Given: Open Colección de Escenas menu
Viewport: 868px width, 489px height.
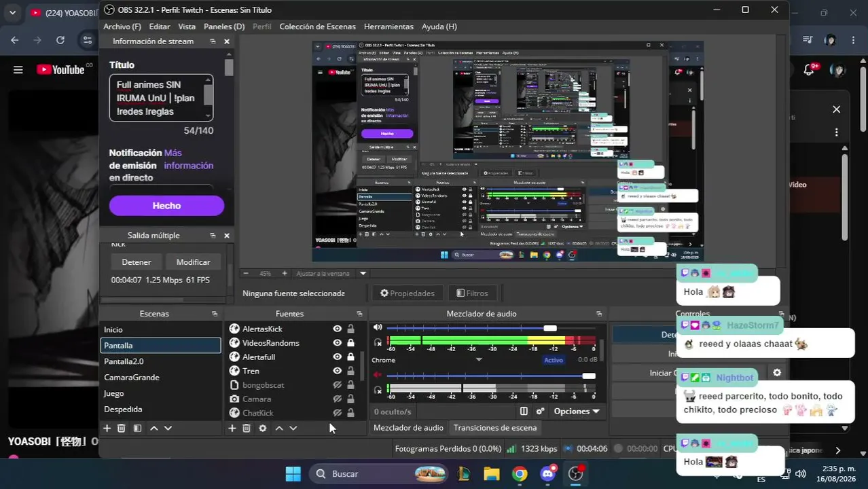Looking at the screenshot, I should tap(317, 26).
